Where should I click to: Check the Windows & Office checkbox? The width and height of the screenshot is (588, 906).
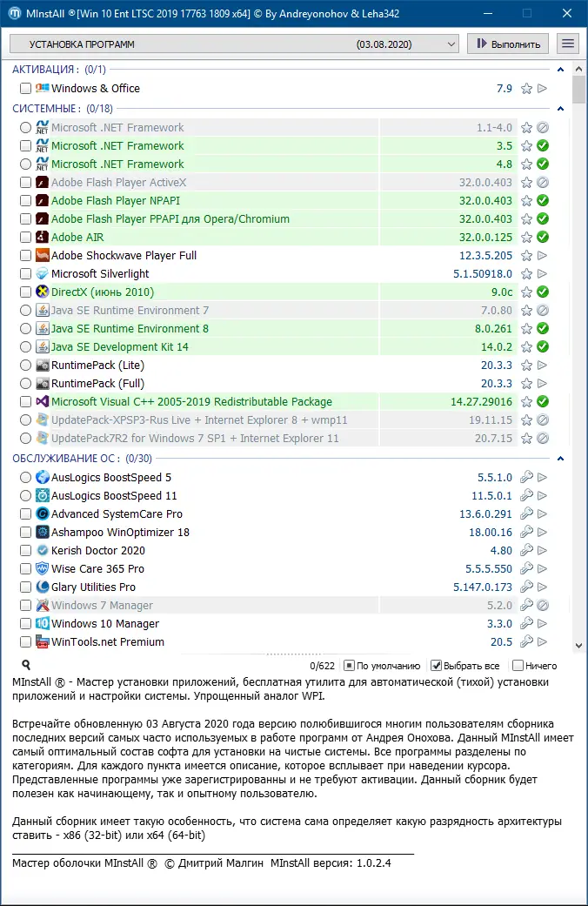25,89
